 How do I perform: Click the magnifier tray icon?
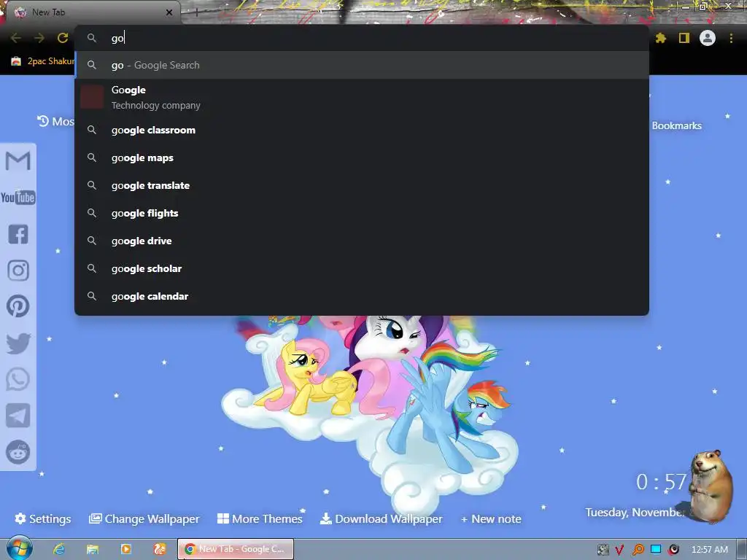point(638,550)
